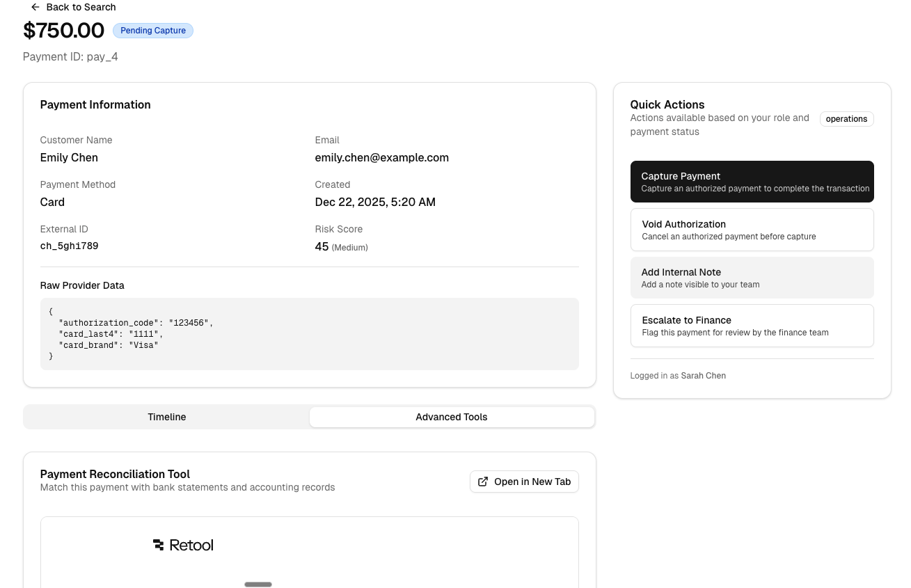Click the Sarah Chen username link
The image size is (911, 588).
pyautogui.click(x=703, y=375)
